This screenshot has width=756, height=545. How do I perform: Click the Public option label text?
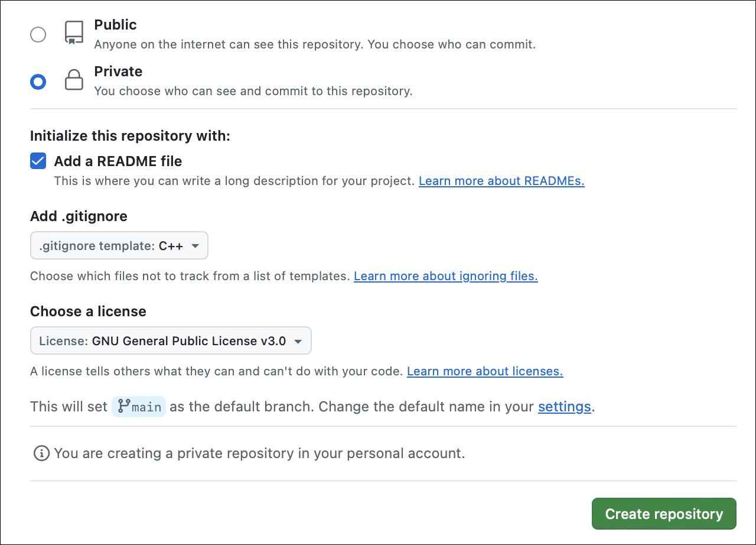point(115,25)
